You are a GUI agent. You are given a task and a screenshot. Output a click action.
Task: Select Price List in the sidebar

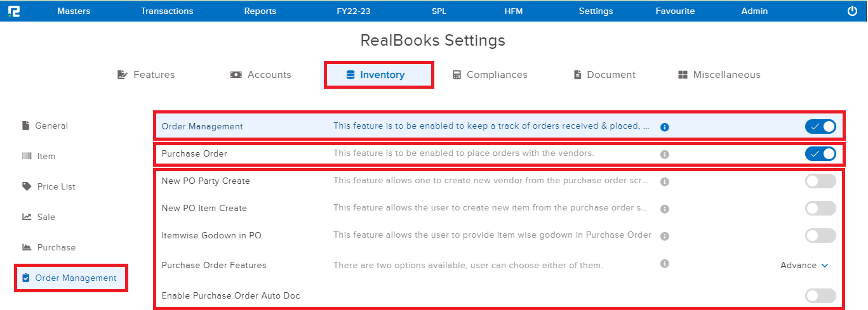56,186
